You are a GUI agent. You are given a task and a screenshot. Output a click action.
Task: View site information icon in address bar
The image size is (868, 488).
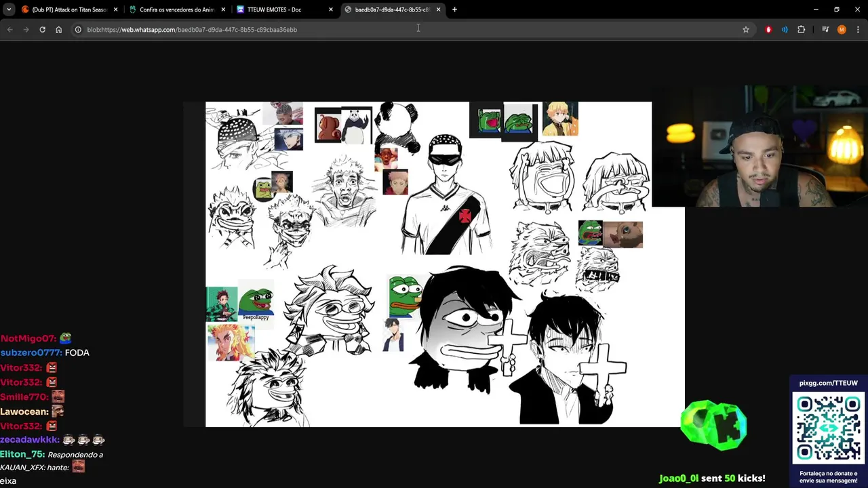[x=78, y=30]
